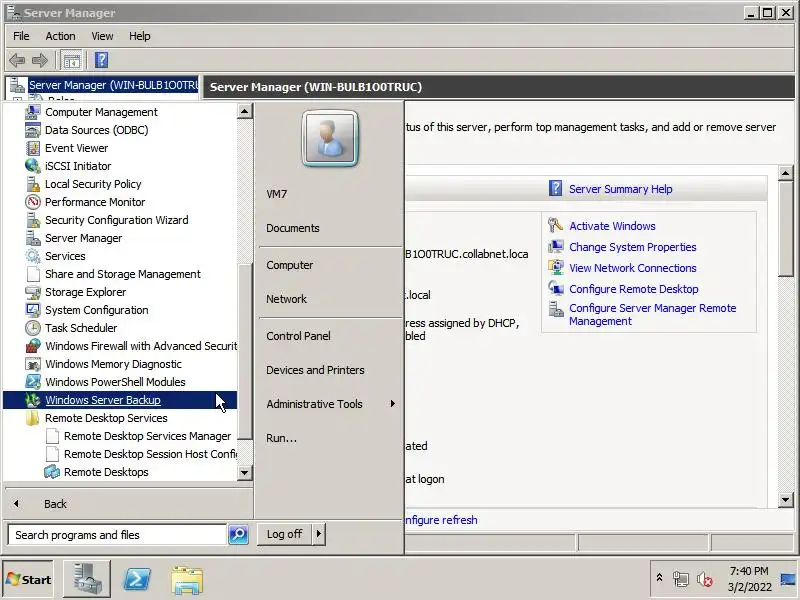Open Windows Firewall with Advanced Security icon

pyautogui.click(x=33, y=346)
